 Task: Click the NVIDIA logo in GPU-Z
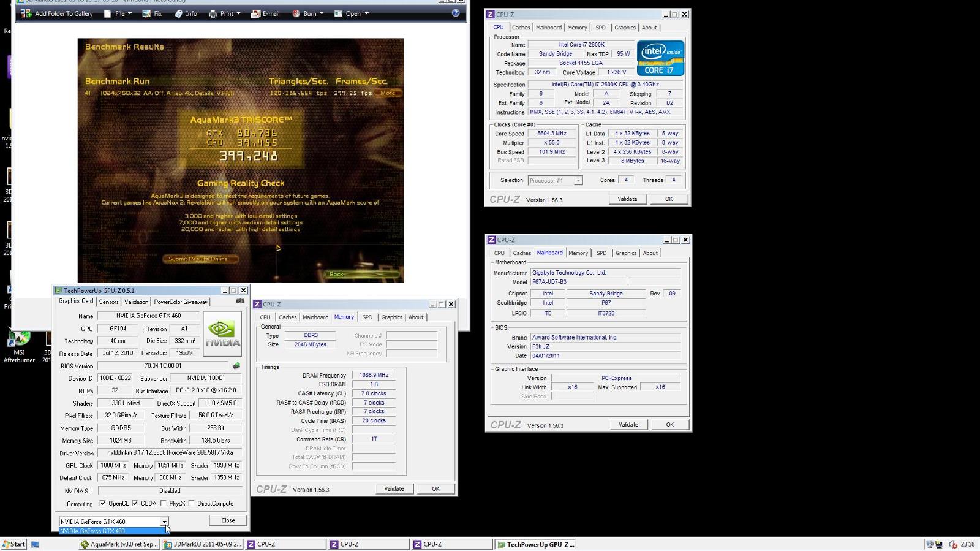pyautogui.click(x=222, y=334)
